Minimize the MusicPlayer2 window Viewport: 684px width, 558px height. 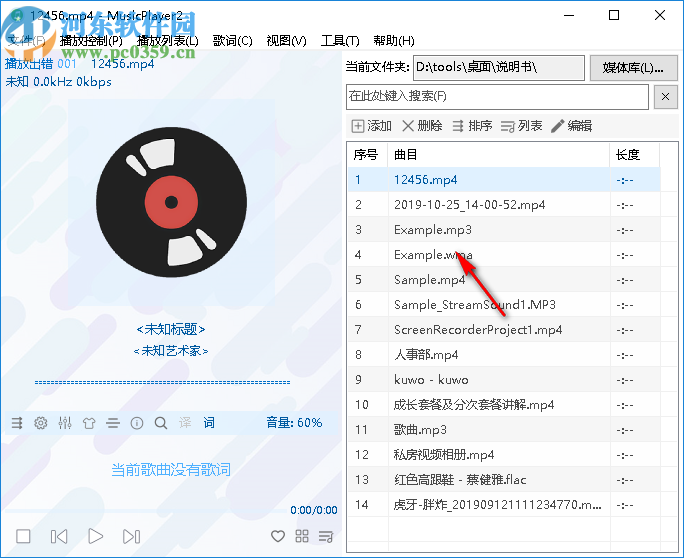point(569,15)
